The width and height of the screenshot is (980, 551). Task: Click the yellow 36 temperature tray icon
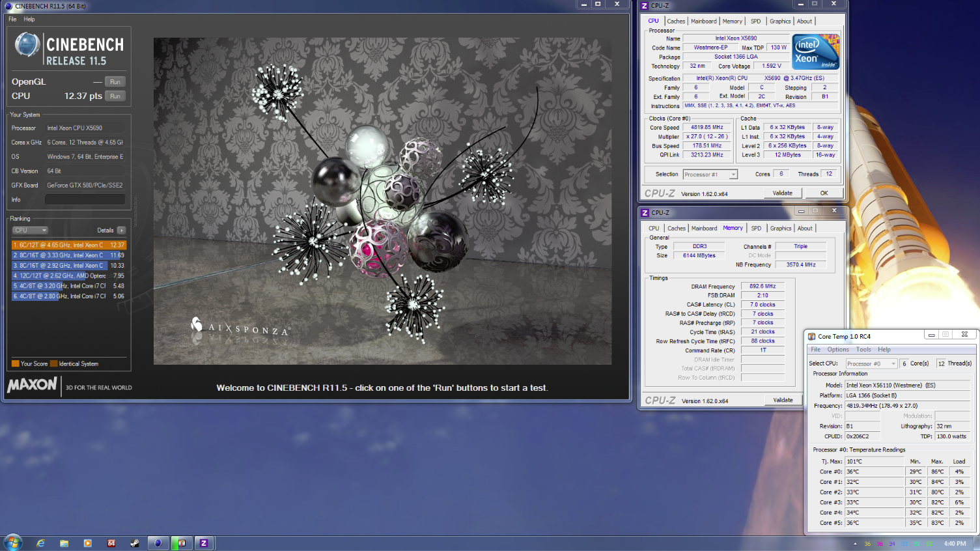tap(867, 543)
